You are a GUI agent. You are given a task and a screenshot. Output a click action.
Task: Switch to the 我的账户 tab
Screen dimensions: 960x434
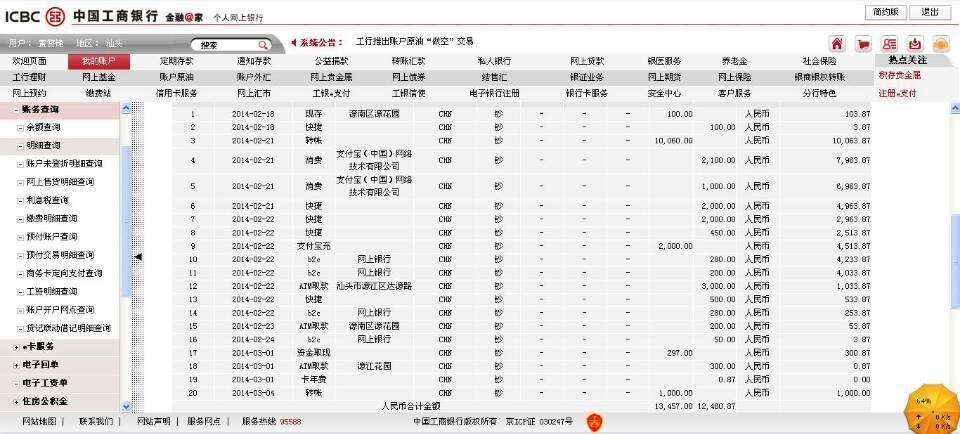tap(98, 61)
